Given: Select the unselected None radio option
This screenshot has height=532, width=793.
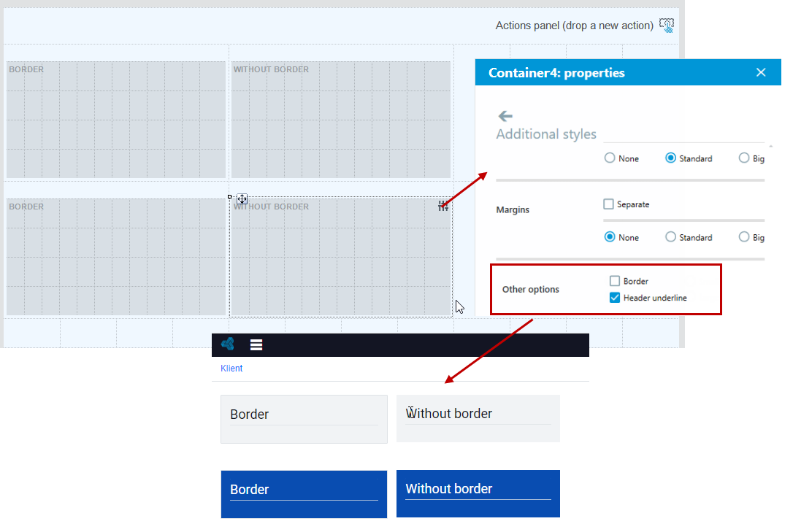Looking at the screenshot, I should pyautogui.click(x=610, y=158).
